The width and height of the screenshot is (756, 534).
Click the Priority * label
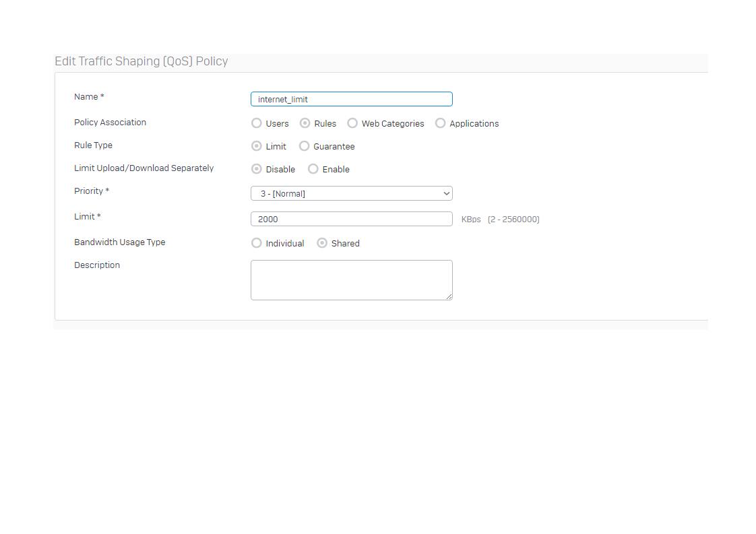click(92, 191)
